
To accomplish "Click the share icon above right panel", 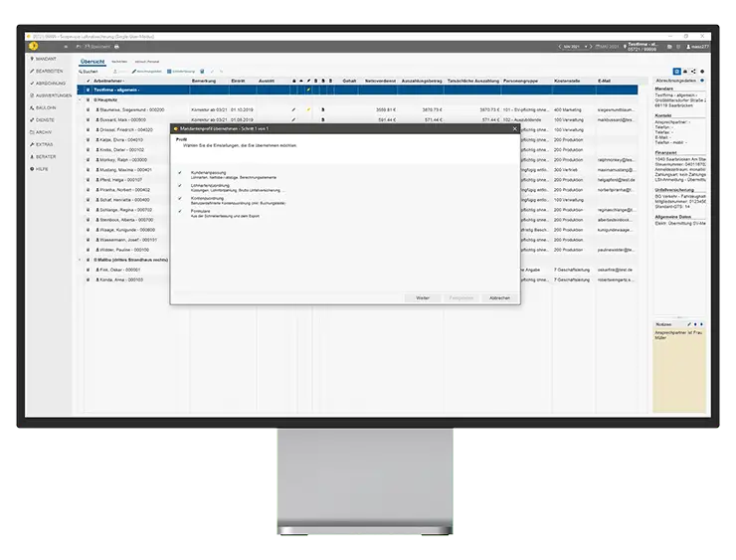I will coord(692,72).
